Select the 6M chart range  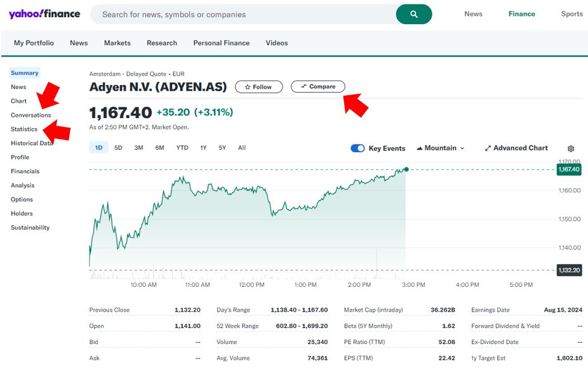pos(160,148)
